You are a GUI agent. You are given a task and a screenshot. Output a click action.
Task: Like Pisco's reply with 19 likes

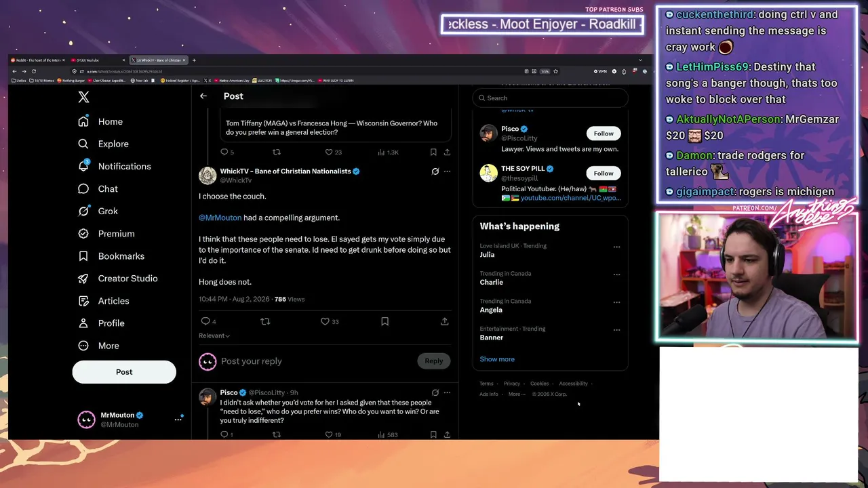333,434
